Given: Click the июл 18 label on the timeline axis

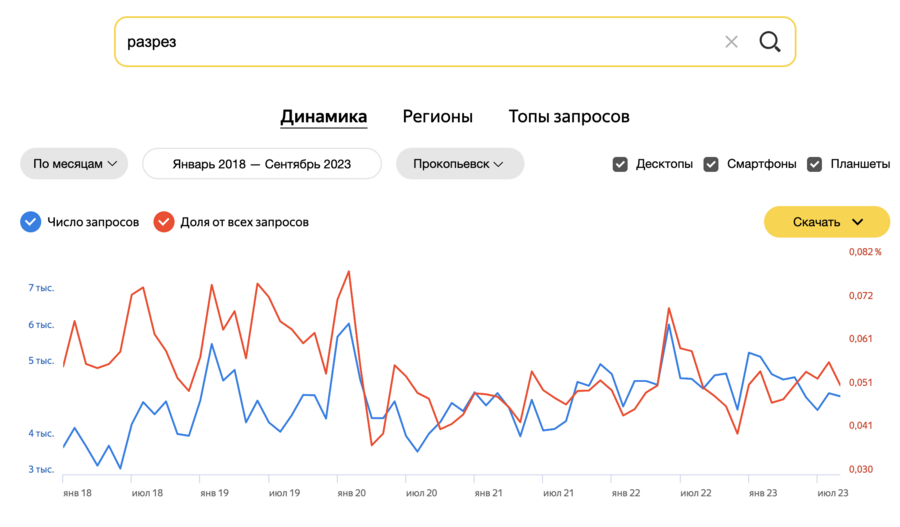Looking at the screenshot, I should coord(147,493).
